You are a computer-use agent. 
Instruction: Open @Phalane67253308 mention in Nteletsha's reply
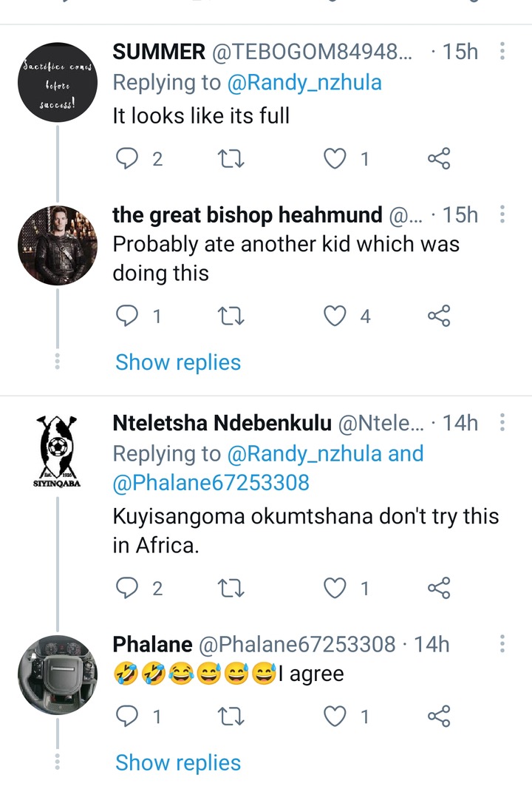211,483
